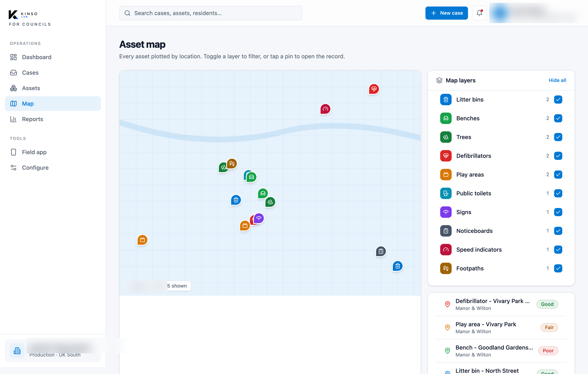
Task: Toggle the Play areas layer checkbox
Action: click(558, 175)
